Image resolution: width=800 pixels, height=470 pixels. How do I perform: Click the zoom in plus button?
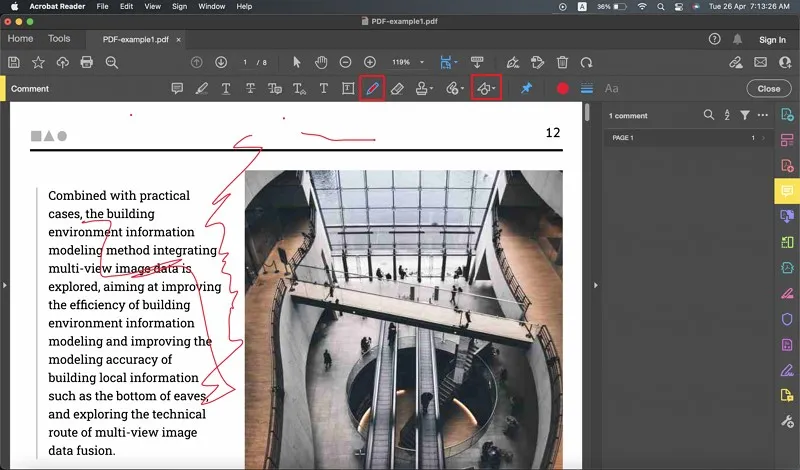tap(370, 62)
